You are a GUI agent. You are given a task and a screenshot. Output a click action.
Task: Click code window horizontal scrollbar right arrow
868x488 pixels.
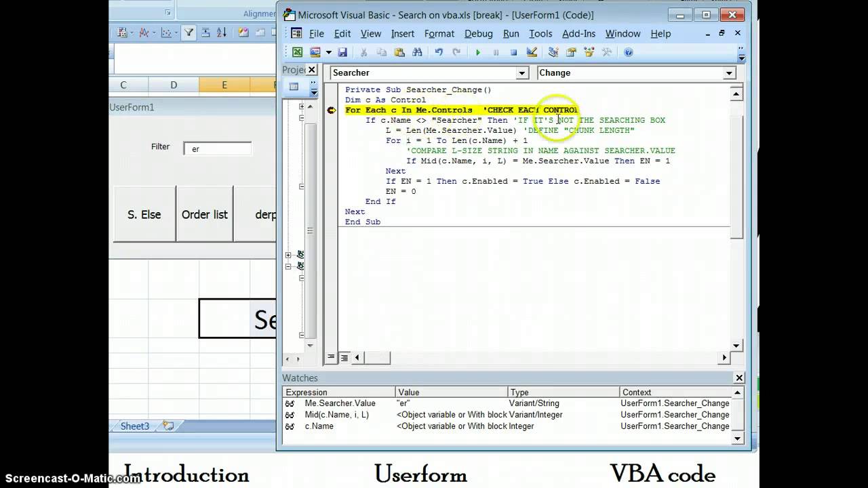coord(724,357)
